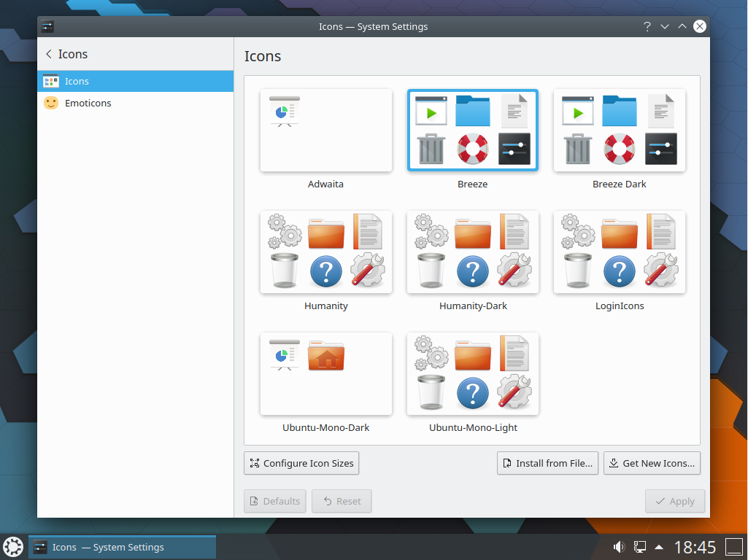Click the Adwaita presentation board icon
The width and height of the screenshot is (748, 560).
pos(285,112)
